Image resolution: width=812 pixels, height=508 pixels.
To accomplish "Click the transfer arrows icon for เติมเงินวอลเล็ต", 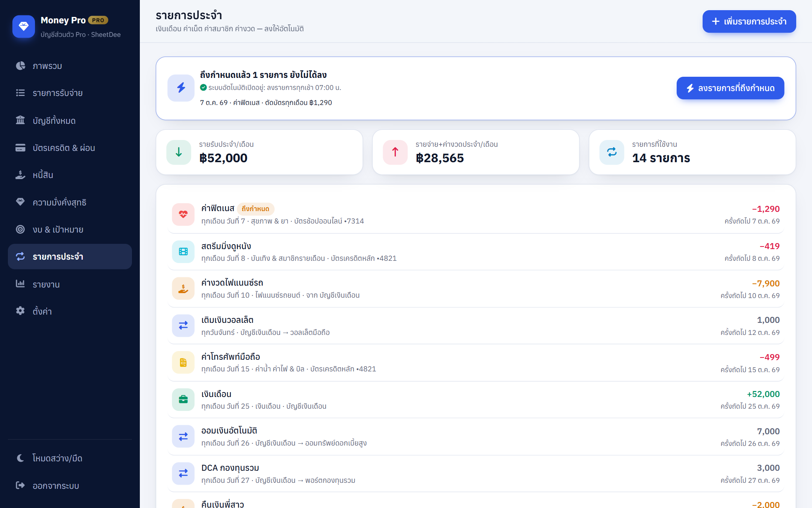I will [183, 325].
